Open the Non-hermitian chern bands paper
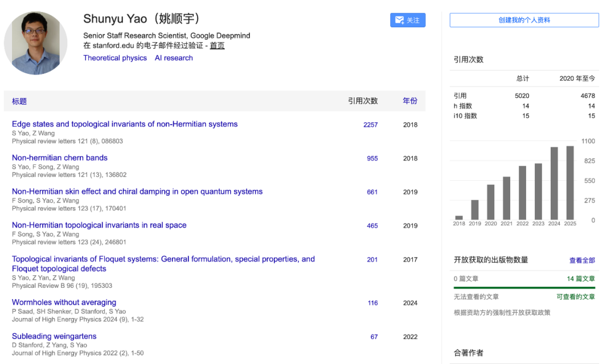Screen dimensions: 615x364 (60, 158)
